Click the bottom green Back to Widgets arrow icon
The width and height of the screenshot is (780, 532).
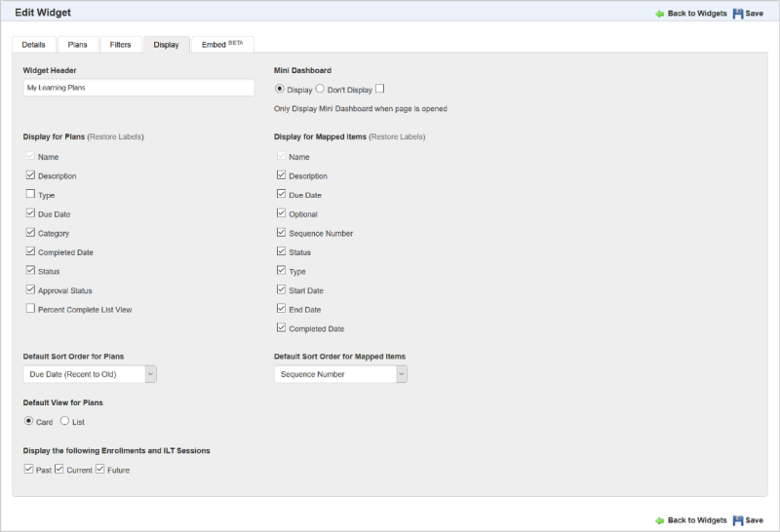[x=660, y=520]
